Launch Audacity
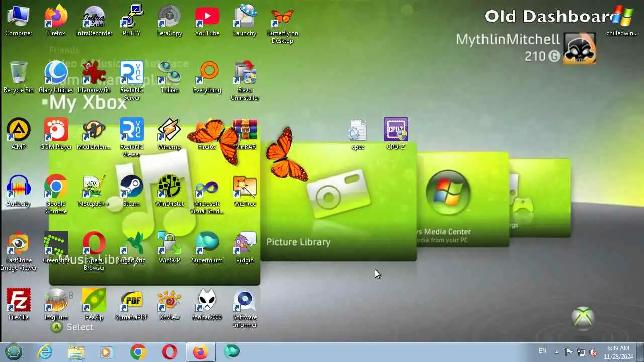The width and height of the screenshot is (644, 362). pyautogui.click(x=19, y=191)
